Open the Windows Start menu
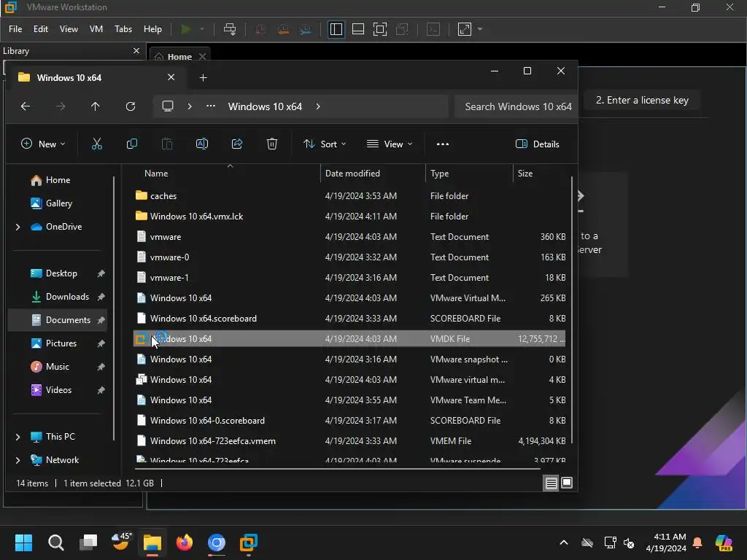Image resolution: width=747 pixels, height=560 pixels. (x=23, y=542)
